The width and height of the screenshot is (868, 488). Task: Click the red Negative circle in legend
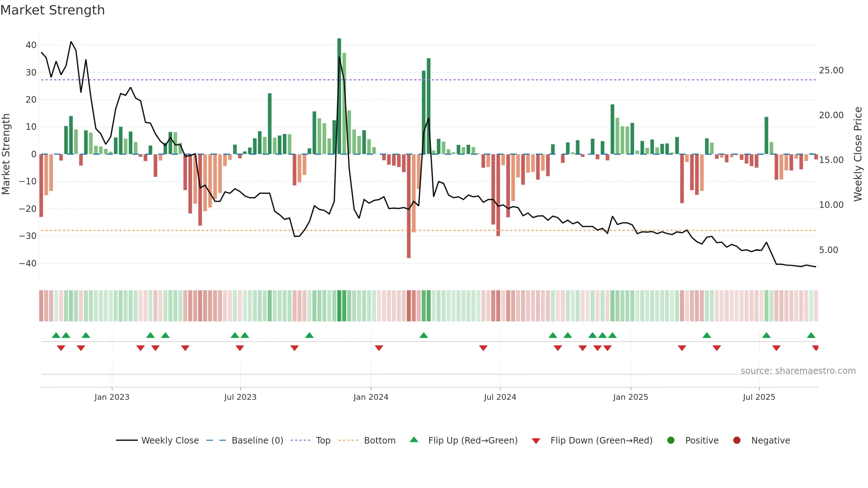[x=737, y=440]
